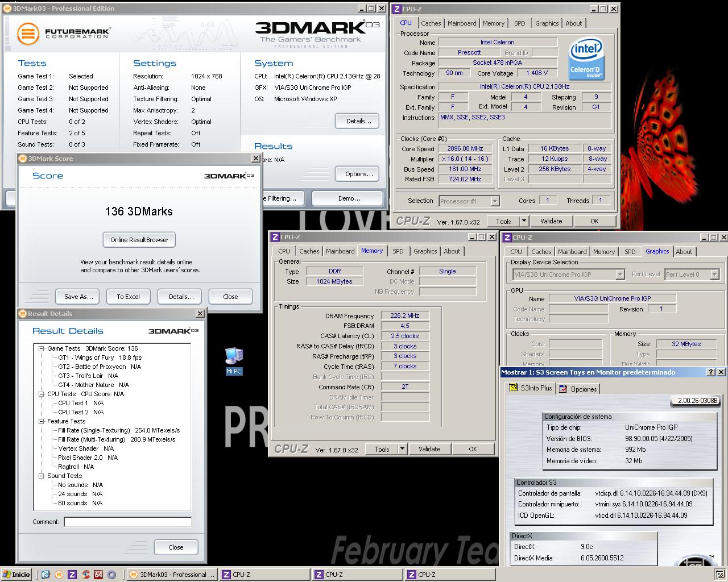Click Close button in Result Details

point(176,547)
